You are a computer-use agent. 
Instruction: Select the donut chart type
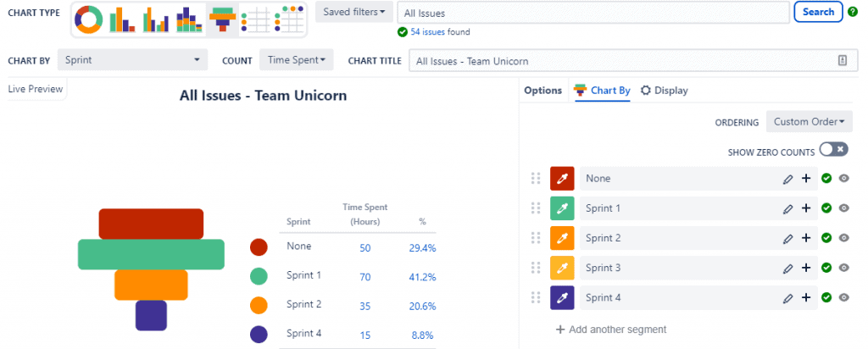point(90,18)
